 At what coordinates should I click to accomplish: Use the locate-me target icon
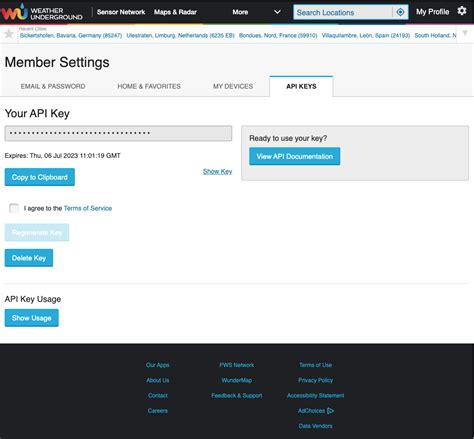click(400, 12)
